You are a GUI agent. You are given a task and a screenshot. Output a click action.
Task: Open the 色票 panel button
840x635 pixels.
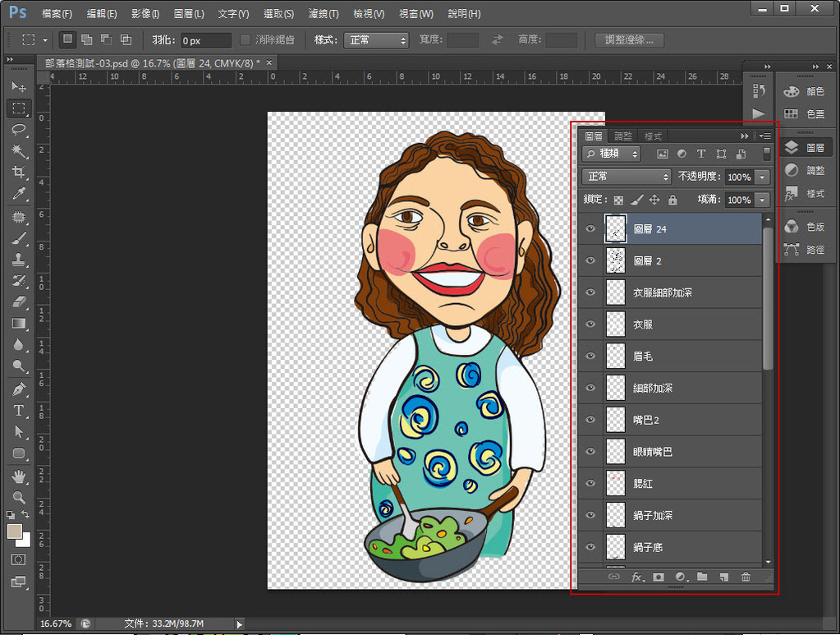click(805, 114)
